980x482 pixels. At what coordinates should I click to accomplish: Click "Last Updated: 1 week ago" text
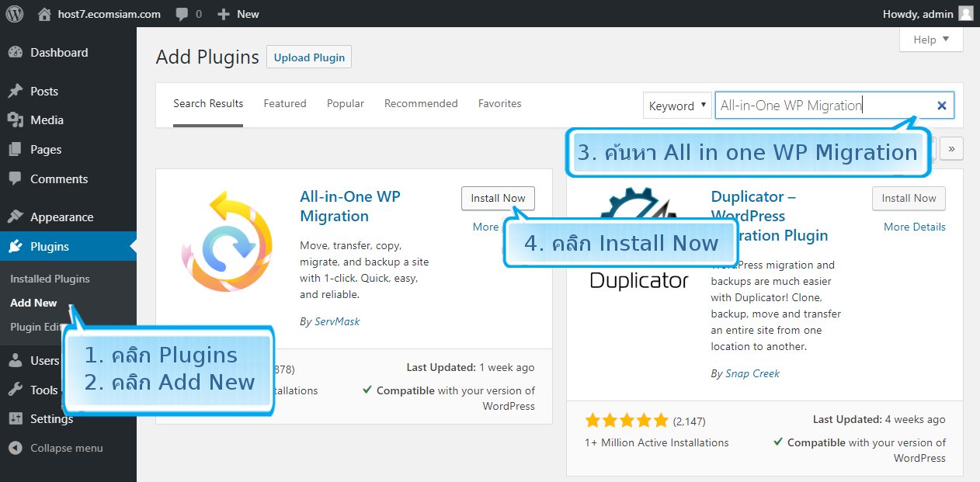471,367
